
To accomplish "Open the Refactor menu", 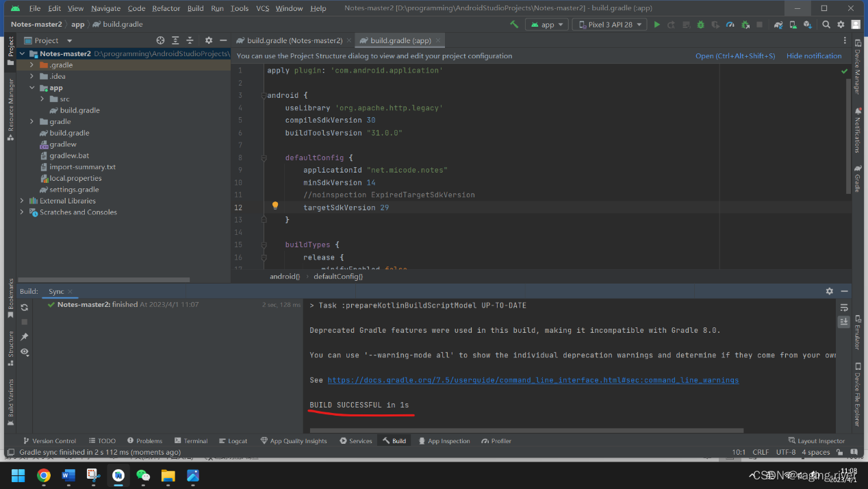I will [166, 8].
